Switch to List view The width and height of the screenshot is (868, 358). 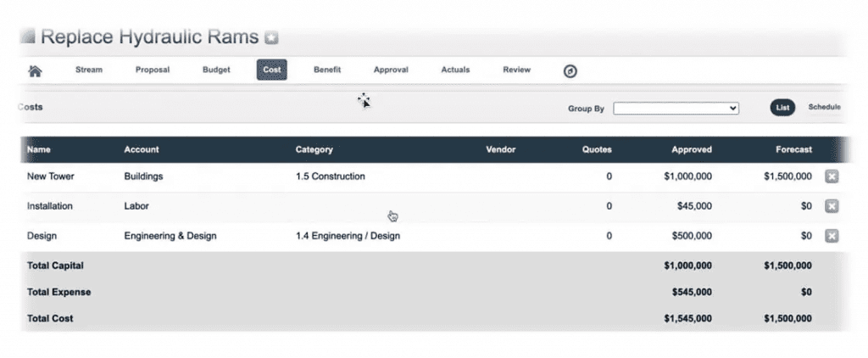(x=782, y=108)
